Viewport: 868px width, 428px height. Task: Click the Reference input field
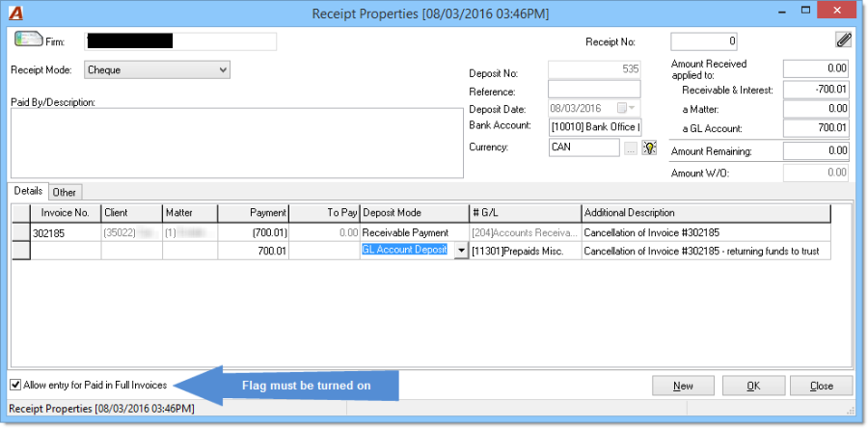pos(594,90)
